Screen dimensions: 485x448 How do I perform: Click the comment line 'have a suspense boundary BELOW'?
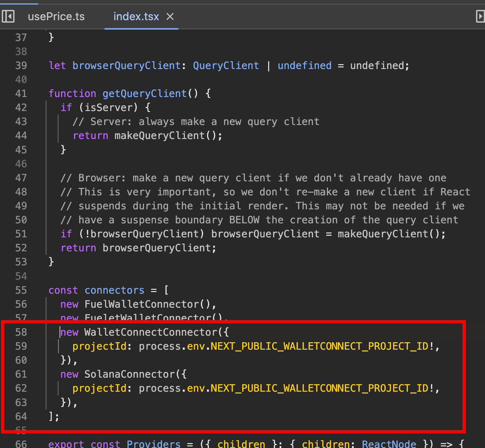tap(259, 220)
